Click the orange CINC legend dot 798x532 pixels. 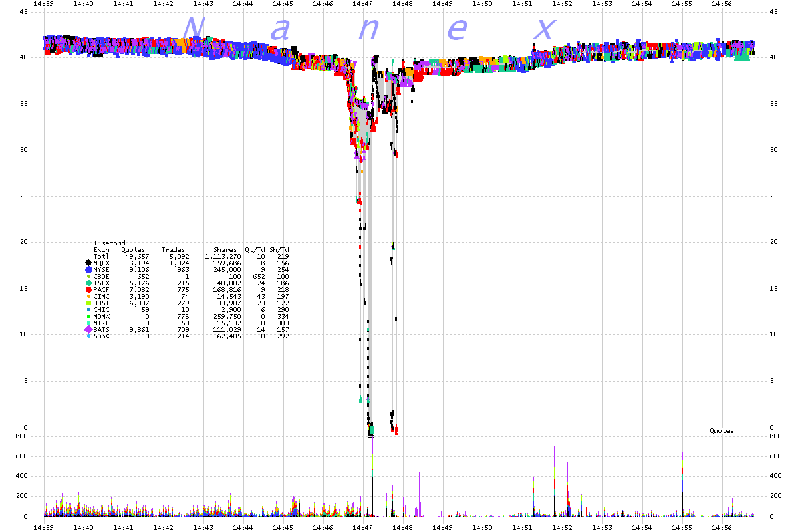pyautogui.click(x=88, y=296)
